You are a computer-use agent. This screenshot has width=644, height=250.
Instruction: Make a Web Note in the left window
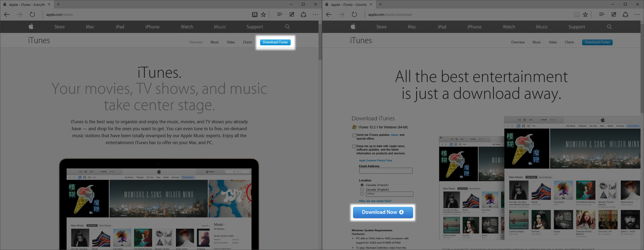(292, 14)
